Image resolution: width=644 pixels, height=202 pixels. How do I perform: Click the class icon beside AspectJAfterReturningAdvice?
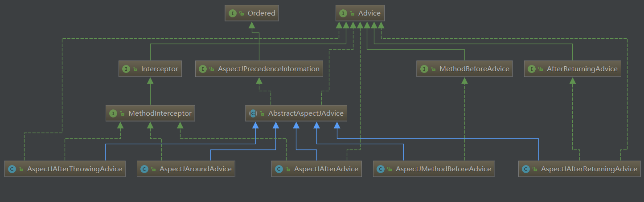click(526, 169)
